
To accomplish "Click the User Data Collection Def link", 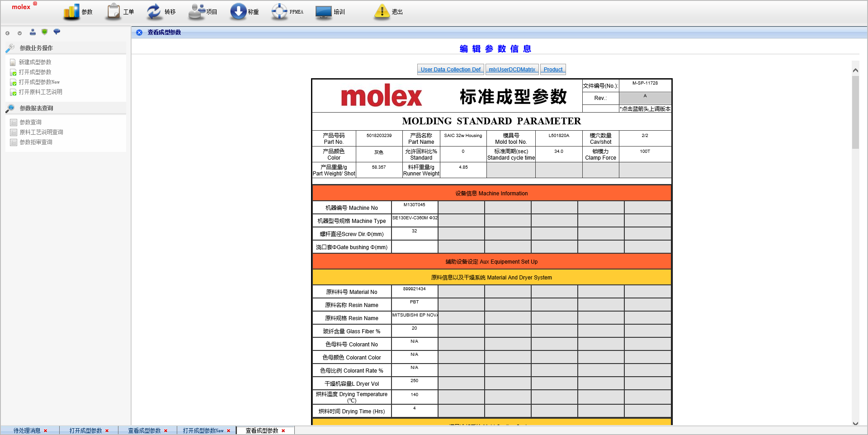I will pyautogui.click(x=450, y=70).
